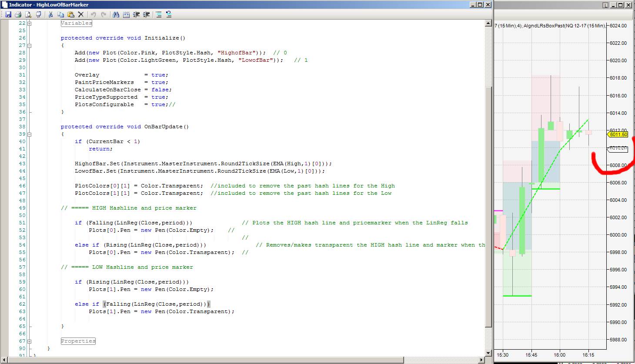Undo the last edit in the editor
Image resolution: width=635 pixels, height=364 pixels.
click(x=93, y=14)
